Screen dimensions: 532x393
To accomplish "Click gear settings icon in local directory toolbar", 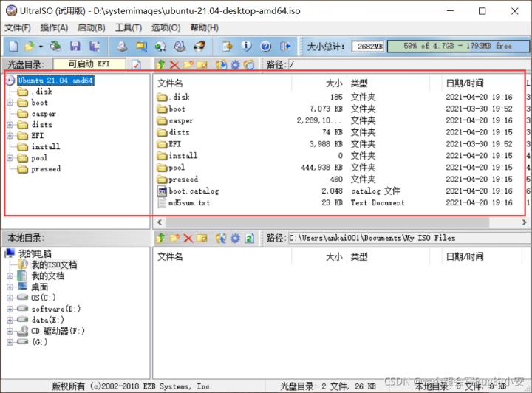I will 235,238.
